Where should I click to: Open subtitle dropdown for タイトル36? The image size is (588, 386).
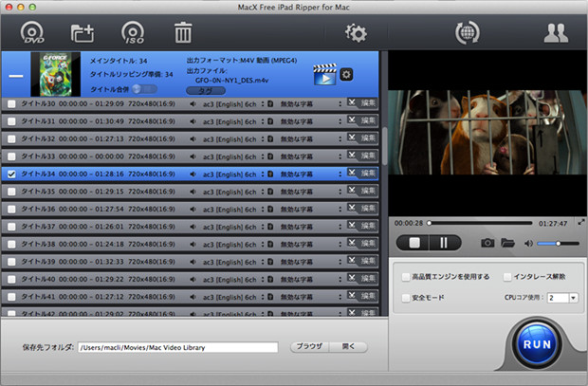339,208
